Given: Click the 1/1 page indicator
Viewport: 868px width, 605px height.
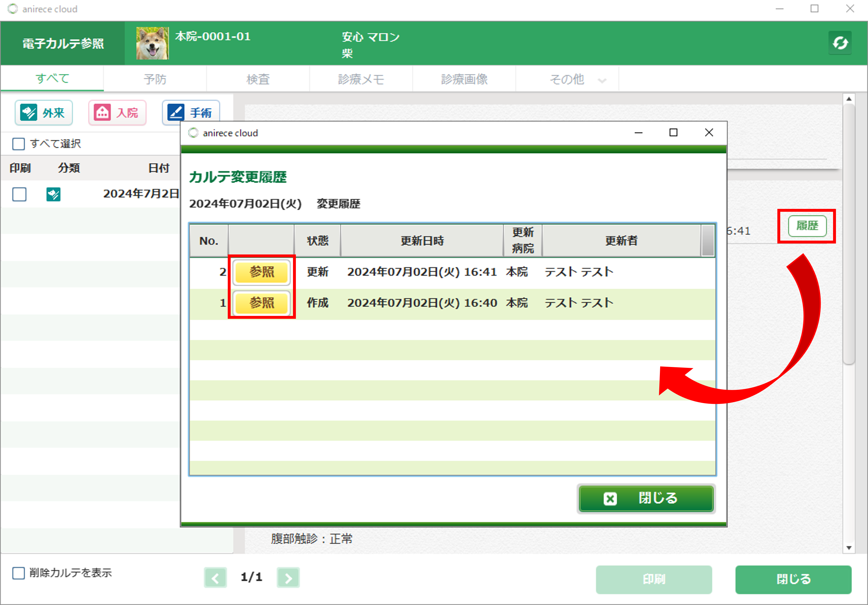Looking at the screenshot, I should [251, 577].
